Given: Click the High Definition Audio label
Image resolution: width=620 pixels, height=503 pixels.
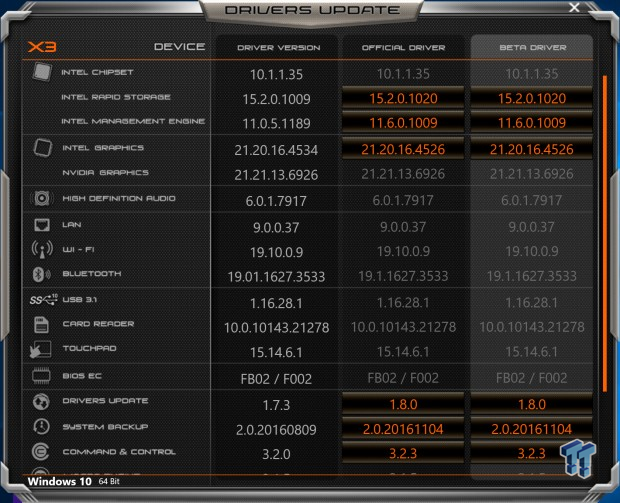Looking at the screenshot, I should pyautogui.click(x=119, y=198).
